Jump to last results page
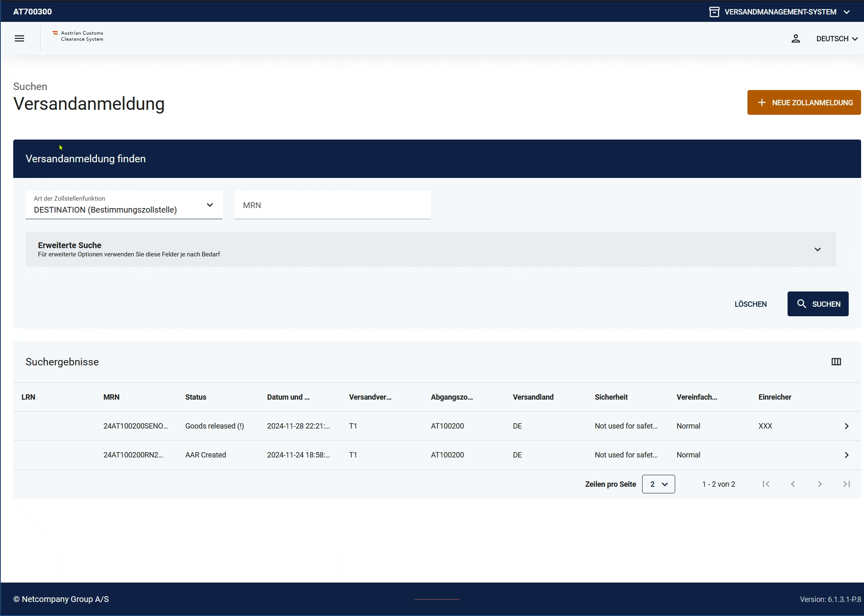 (x=846, y=484)
